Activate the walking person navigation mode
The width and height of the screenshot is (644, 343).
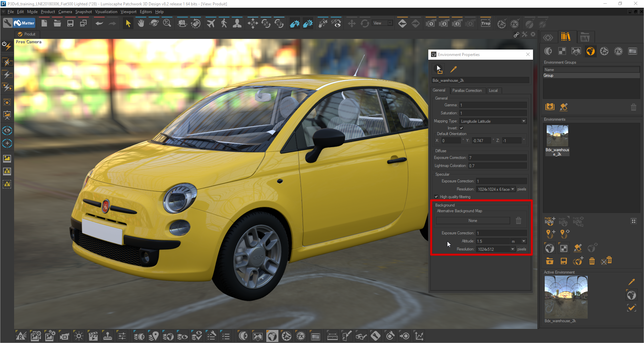point(224,23)
